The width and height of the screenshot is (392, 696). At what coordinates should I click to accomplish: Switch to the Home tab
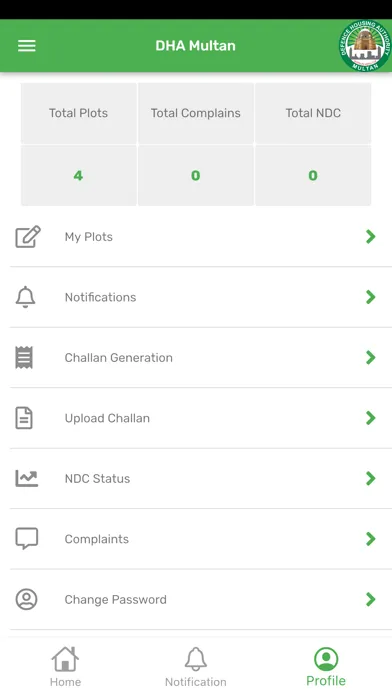(x=65, y=666)
